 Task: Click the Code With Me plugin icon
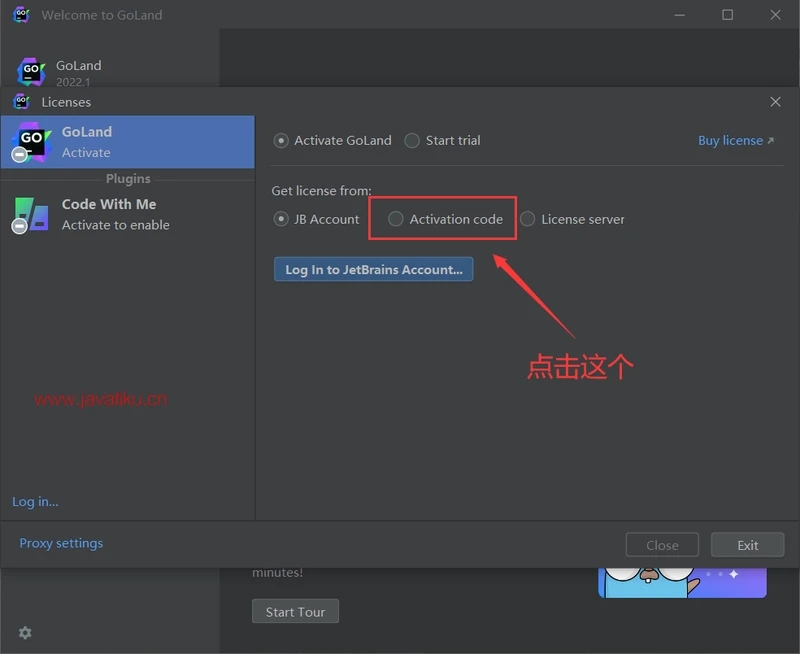(31, 214)
